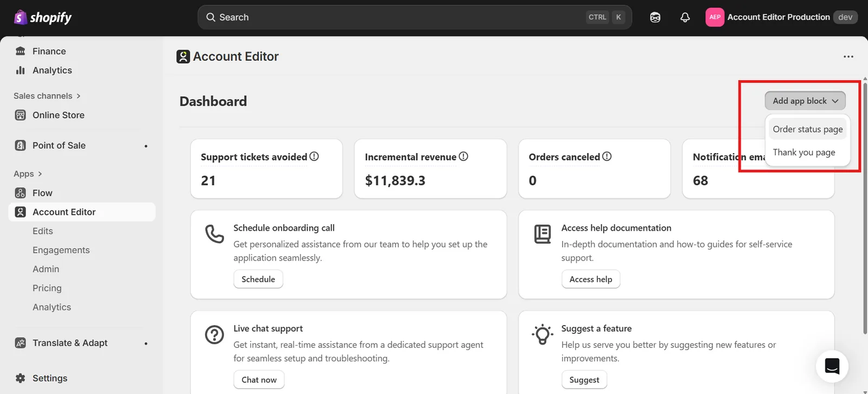Open the three-dot more actions menu
The width and height of the screenshot is (868, 394).
(848, 56)
